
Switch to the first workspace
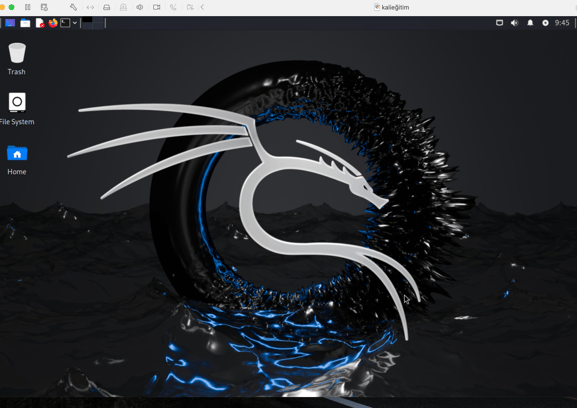[x=87, y=23]
